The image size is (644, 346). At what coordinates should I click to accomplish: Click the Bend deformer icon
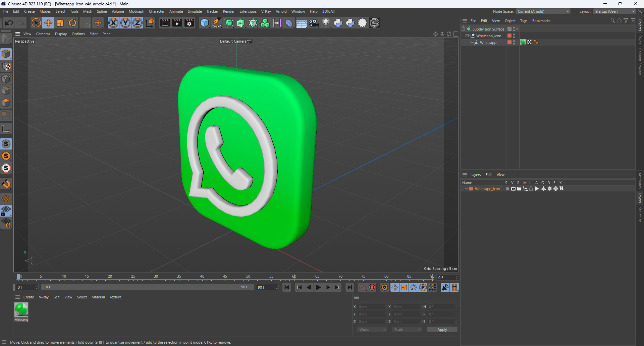tap(289, 23)
